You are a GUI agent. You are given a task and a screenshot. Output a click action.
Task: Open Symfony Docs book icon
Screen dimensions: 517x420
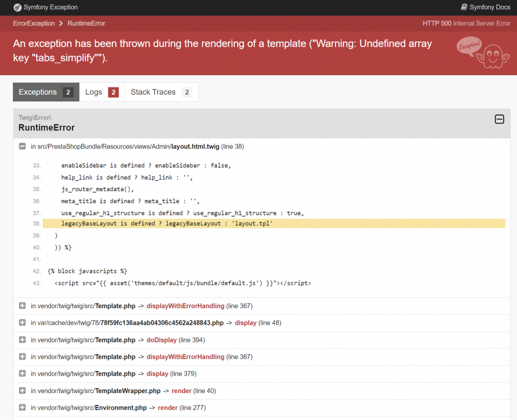(464, 7)
